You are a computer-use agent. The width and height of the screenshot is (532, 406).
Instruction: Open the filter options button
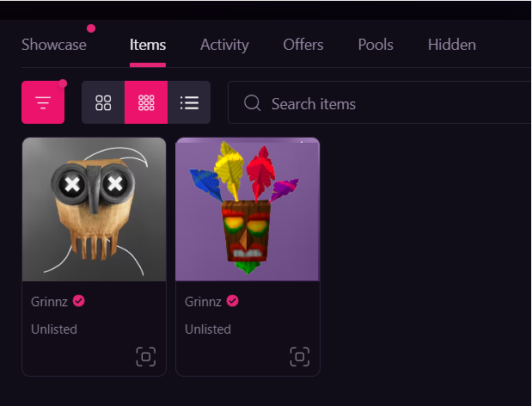(x=43, y=102)
